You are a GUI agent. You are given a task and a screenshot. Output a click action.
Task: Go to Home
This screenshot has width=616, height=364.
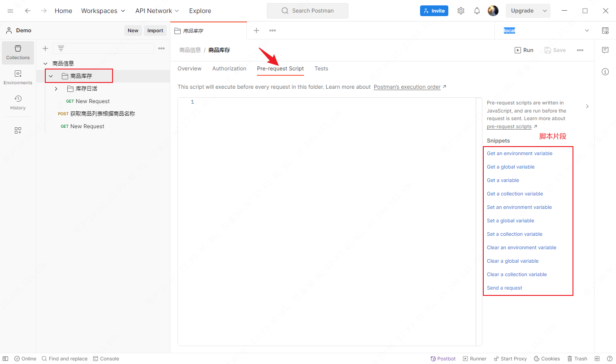[63, 11]
